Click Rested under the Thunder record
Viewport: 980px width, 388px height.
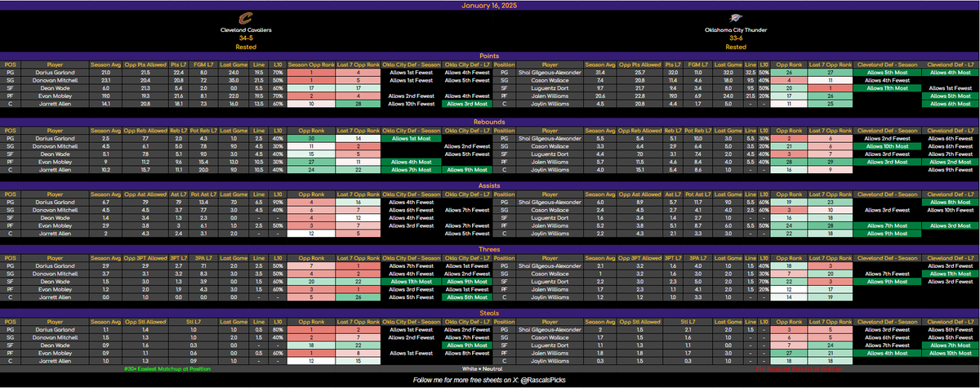point(735,47)
